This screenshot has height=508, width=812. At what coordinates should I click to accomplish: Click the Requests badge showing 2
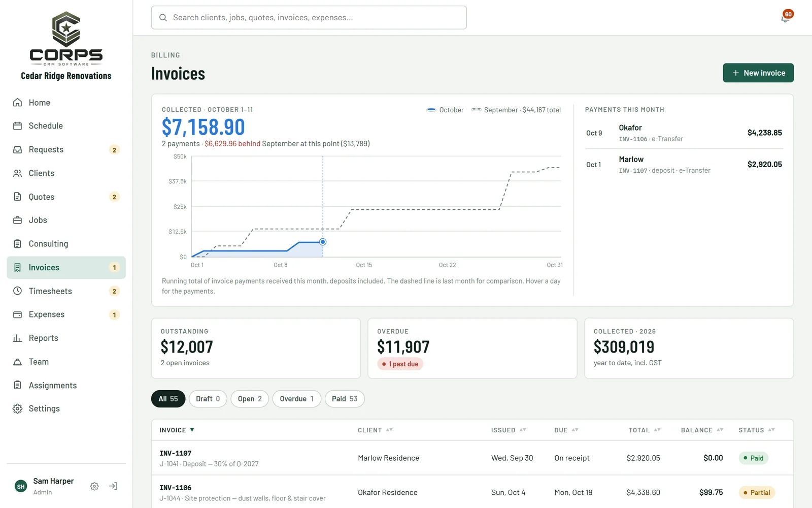(114, 150)
